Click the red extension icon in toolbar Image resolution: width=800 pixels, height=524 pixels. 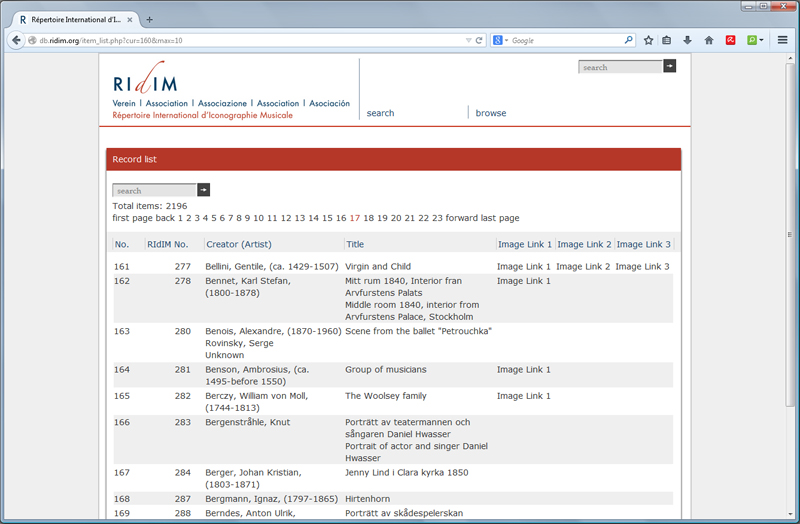pos(730,40)
